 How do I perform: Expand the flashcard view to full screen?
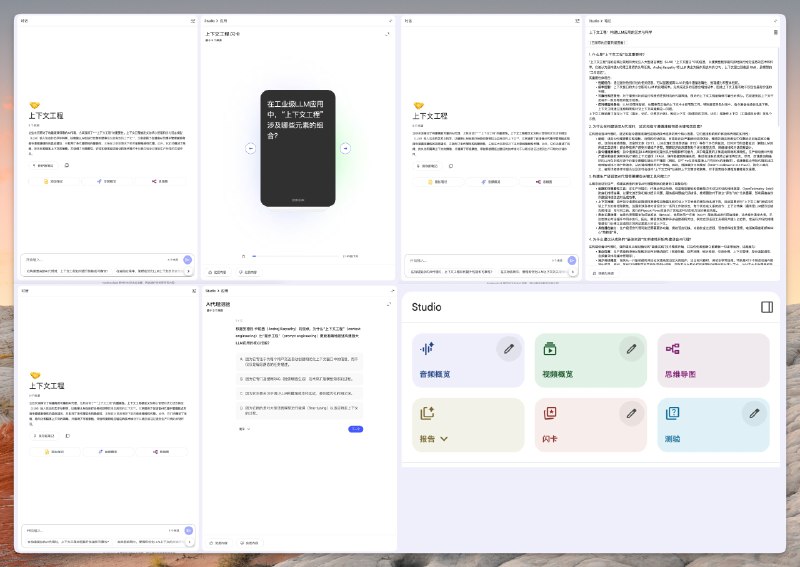point(388,34)
